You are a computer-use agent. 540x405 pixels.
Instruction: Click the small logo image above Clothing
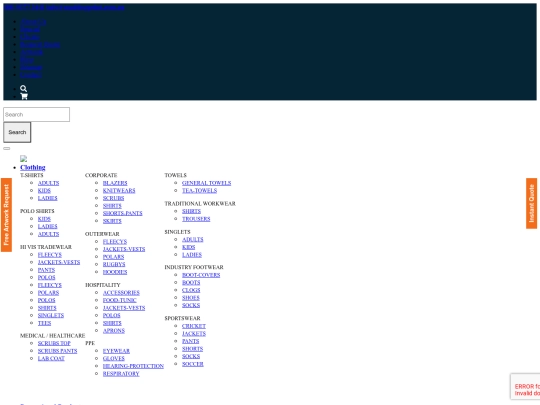point(23,159)
